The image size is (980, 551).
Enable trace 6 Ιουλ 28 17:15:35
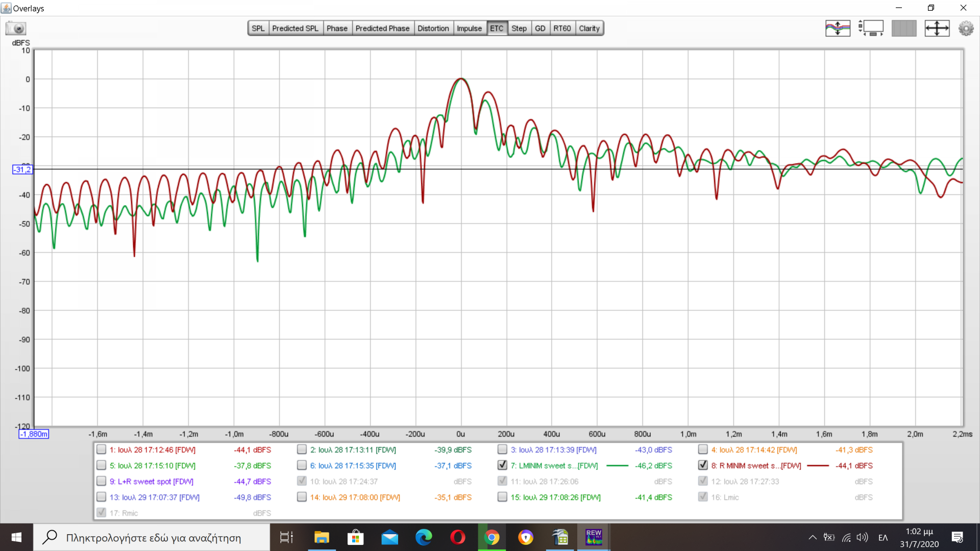pos(302,465)
